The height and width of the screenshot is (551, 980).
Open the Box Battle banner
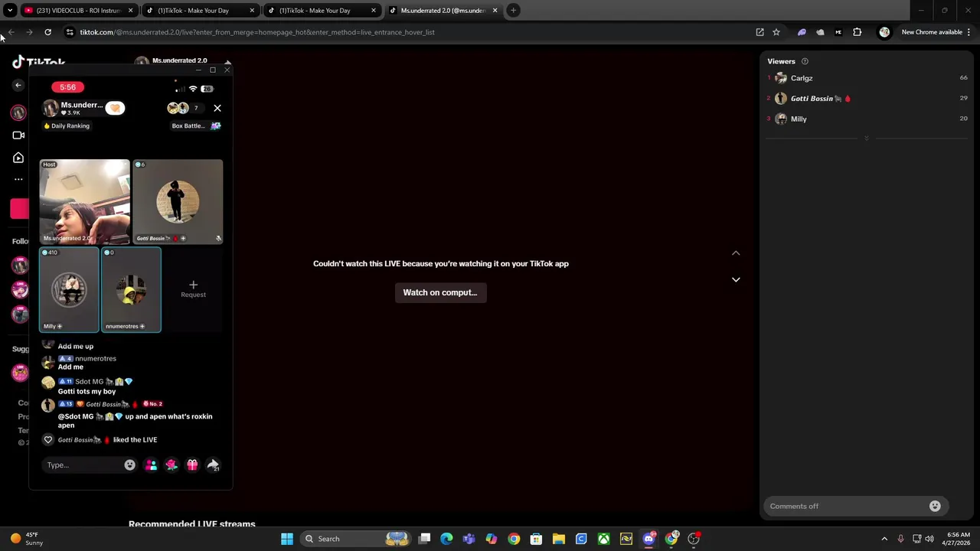click(196, 126)
